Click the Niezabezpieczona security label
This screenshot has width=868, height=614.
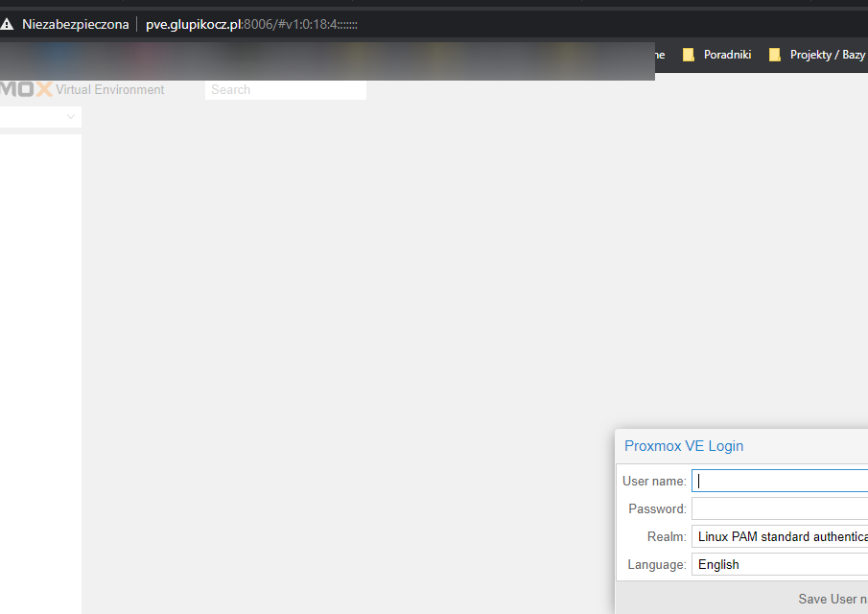(x=76, y=24)
